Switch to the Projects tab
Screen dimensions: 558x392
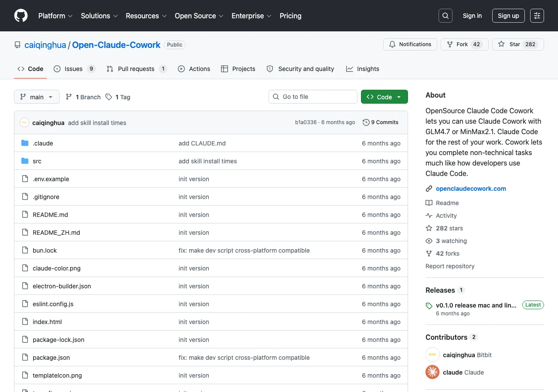238,69
